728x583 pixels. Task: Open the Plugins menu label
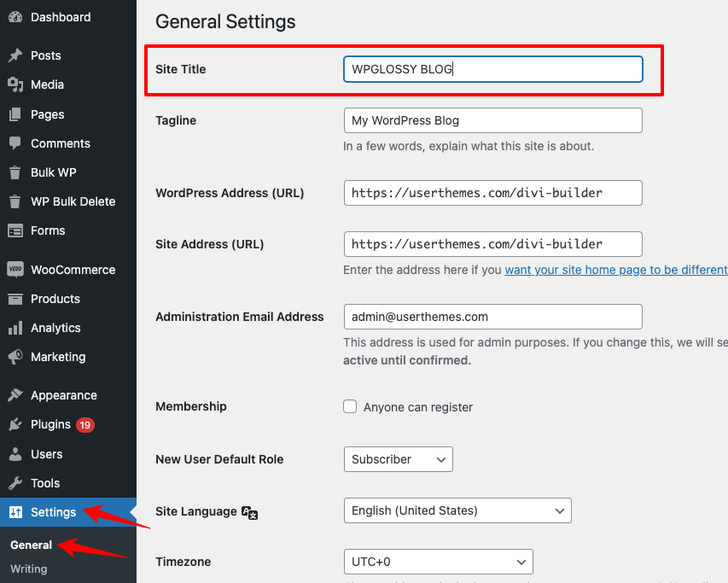50,424
